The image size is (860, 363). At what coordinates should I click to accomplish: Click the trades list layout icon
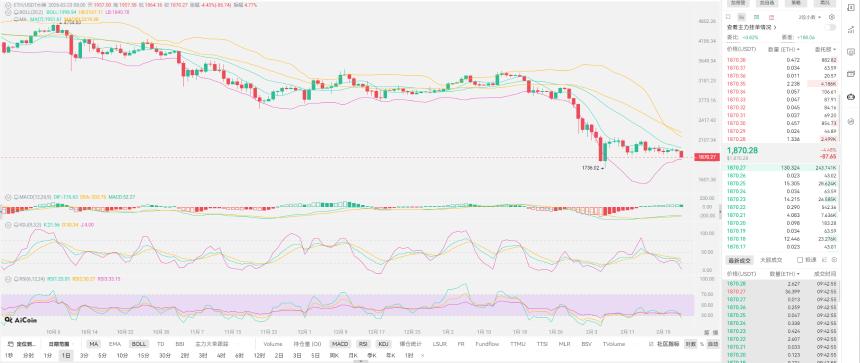tap(825, 260)
